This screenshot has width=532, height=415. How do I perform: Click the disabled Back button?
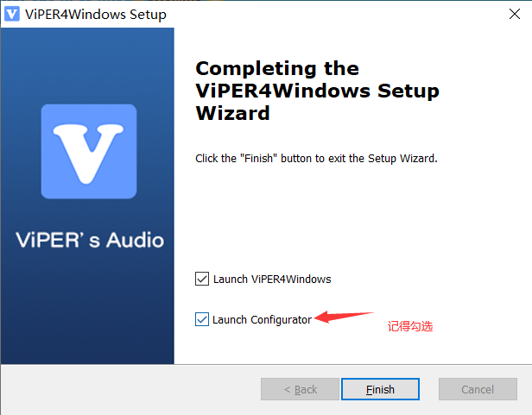pos(300,389)
